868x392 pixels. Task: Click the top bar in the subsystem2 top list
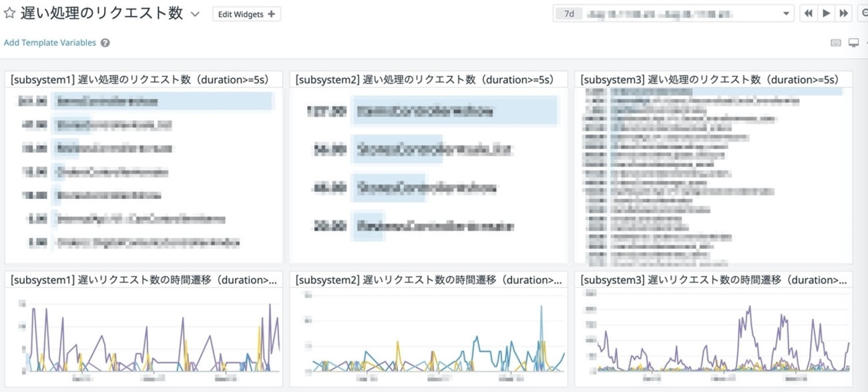(x=455, y=112)
